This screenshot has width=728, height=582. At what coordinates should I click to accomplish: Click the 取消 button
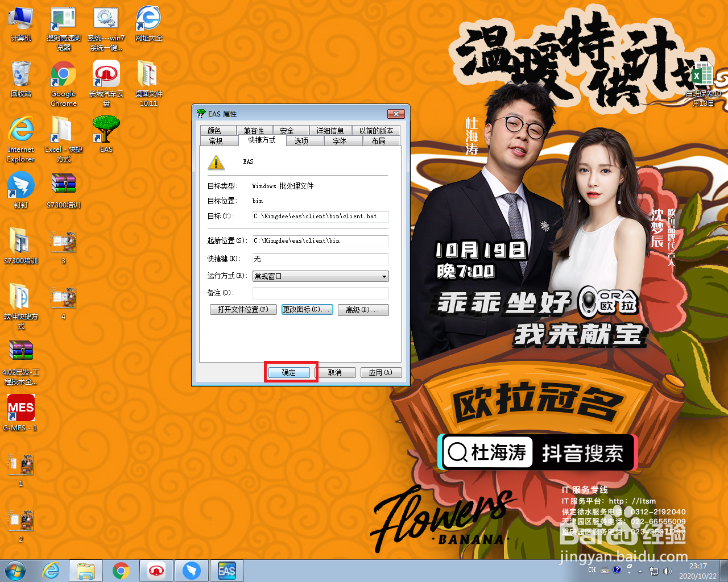[x=335, y=373]
